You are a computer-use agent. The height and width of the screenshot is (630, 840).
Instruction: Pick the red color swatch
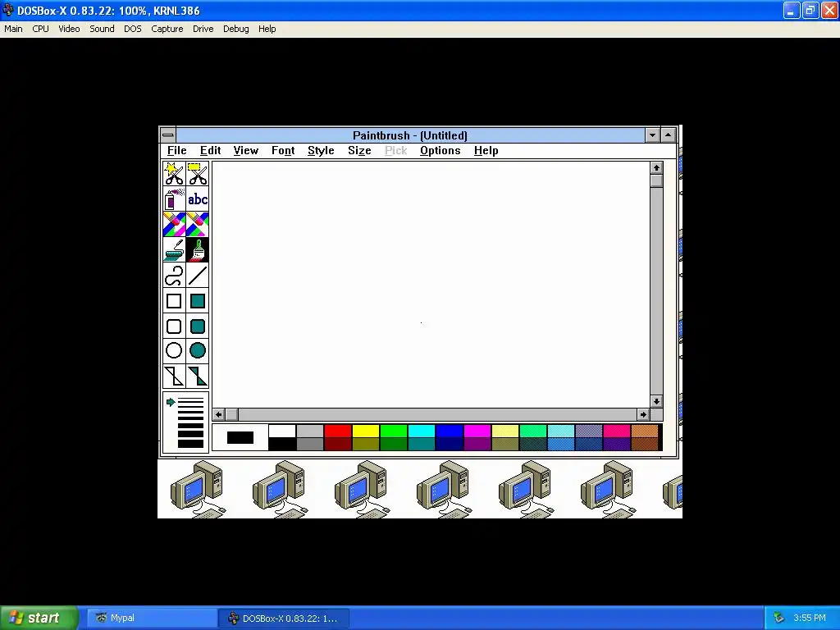pos(337,431)
